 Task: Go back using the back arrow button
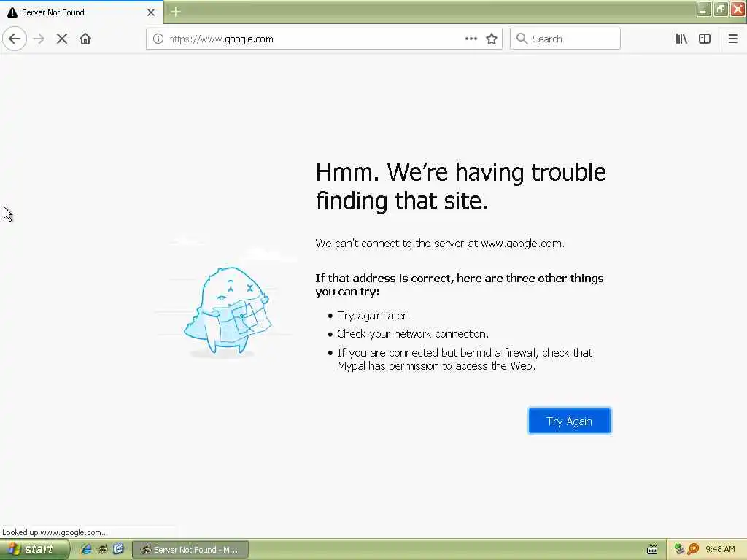click(15, 39)
